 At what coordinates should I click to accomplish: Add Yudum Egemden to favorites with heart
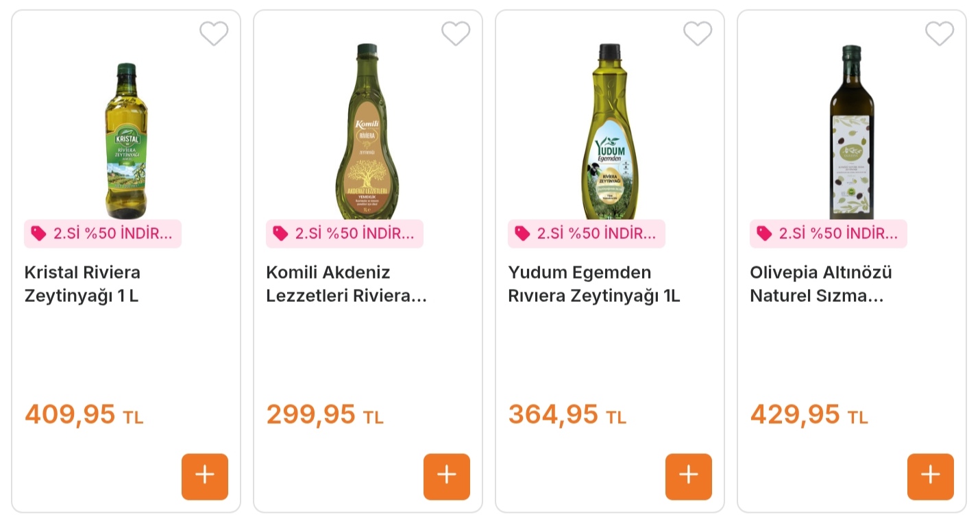point(698,33)
